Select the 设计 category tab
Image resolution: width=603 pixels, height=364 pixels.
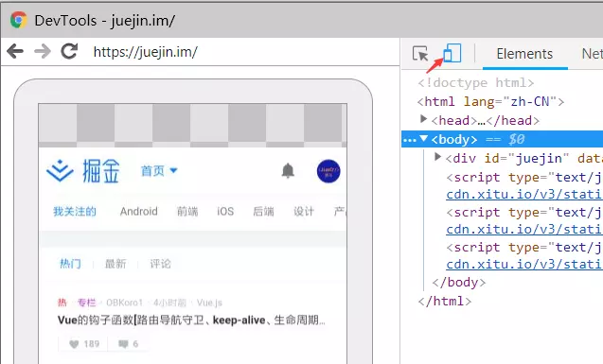point(304,211)
